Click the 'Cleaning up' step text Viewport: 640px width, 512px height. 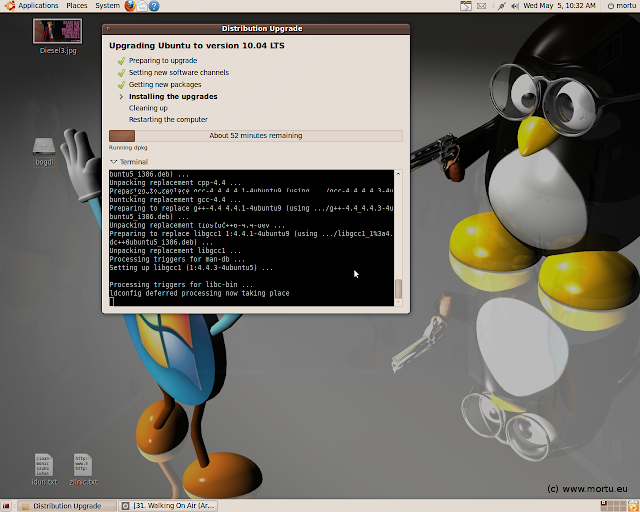pyautogui.click(x=148, y=108)
